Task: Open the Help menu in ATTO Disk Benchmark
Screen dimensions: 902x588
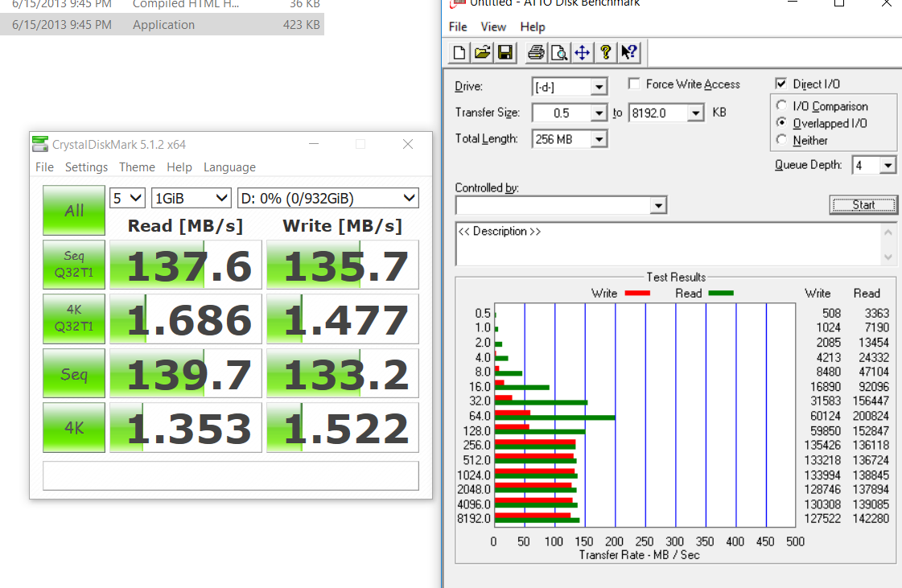Action: [533, 27]
